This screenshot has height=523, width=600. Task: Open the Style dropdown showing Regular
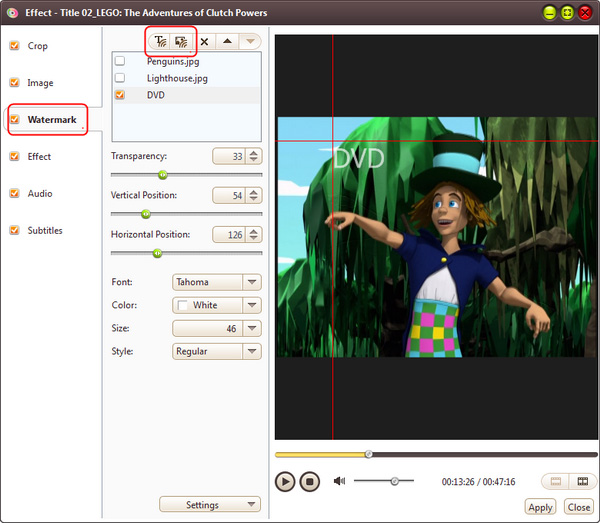(217, 352)
